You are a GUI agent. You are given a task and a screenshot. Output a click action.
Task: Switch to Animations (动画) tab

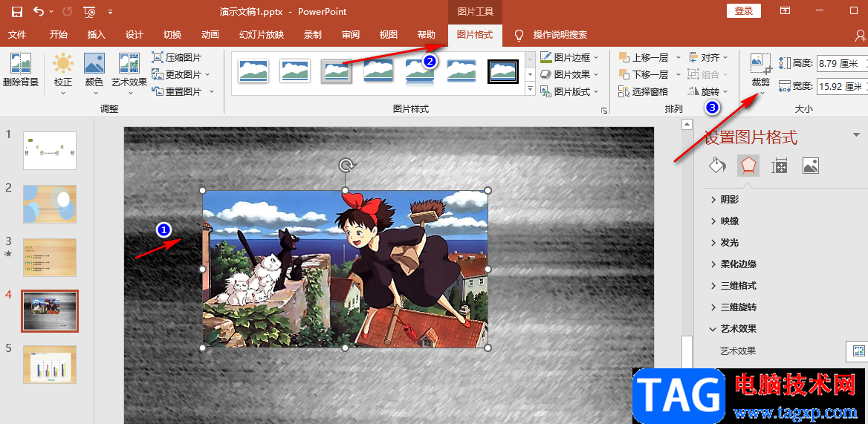(x=210, y=35)
